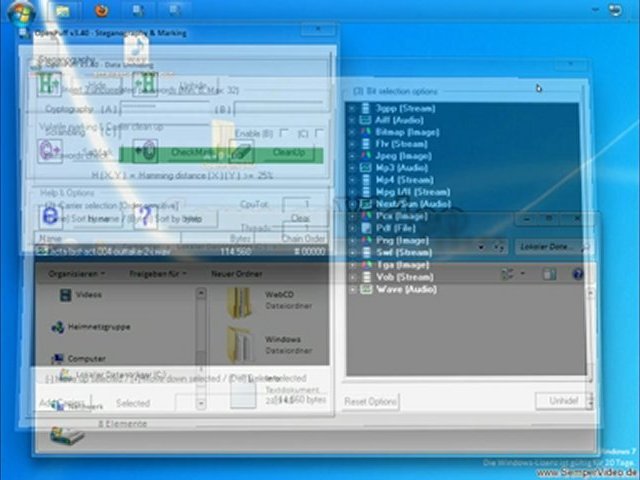The height and width of the screenshot is (480, 640).
Task: Click the blue help icon in Explorer
Action: [x=577, y=274]
